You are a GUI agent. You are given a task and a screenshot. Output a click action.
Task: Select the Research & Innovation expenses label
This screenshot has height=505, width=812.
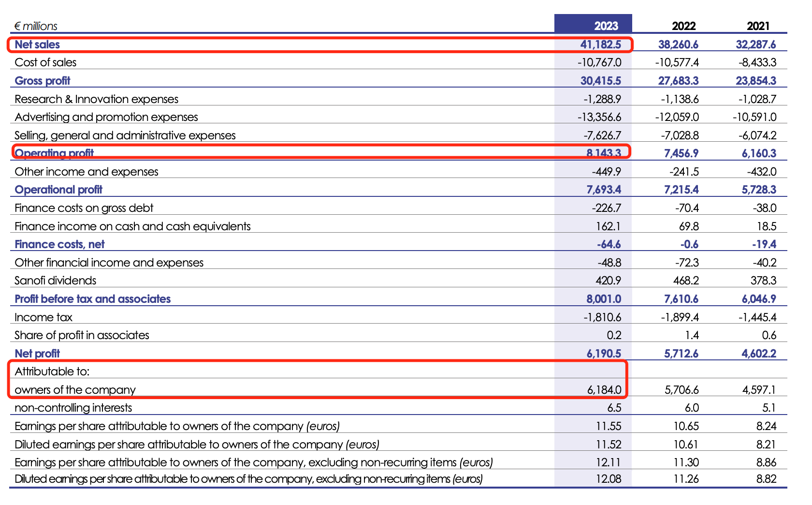[x=97, y=99]
